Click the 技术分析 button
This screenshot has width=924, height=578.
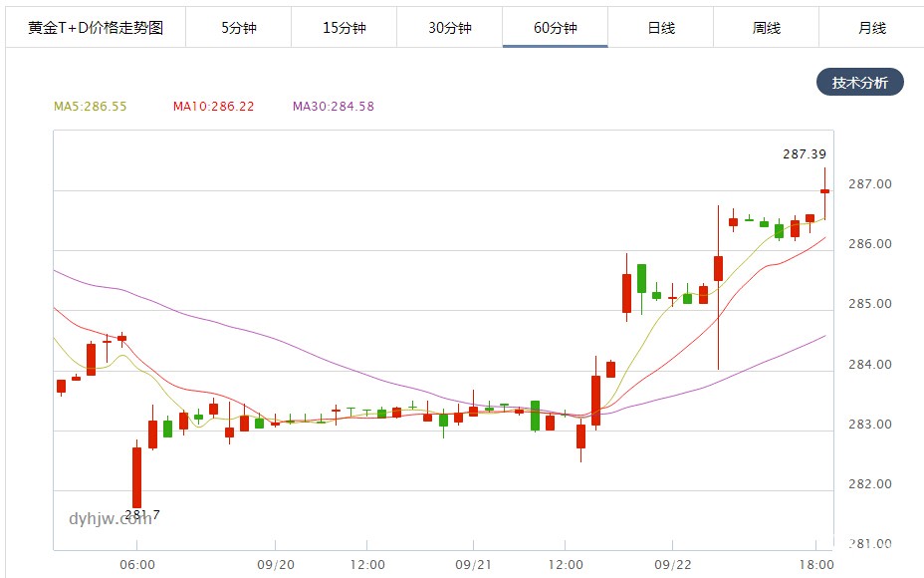860,83
